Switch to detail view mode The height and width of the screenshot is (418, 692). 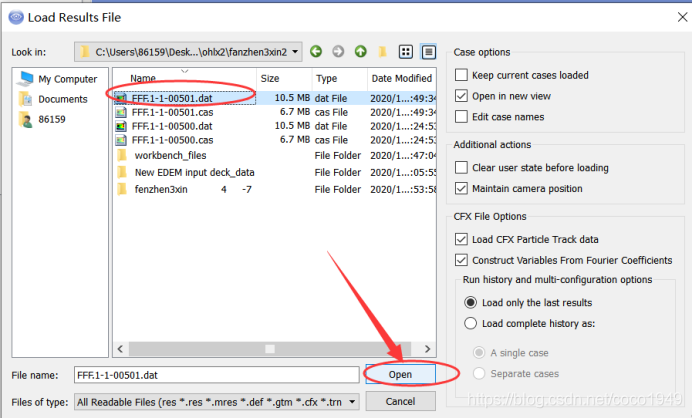(428, 52)
